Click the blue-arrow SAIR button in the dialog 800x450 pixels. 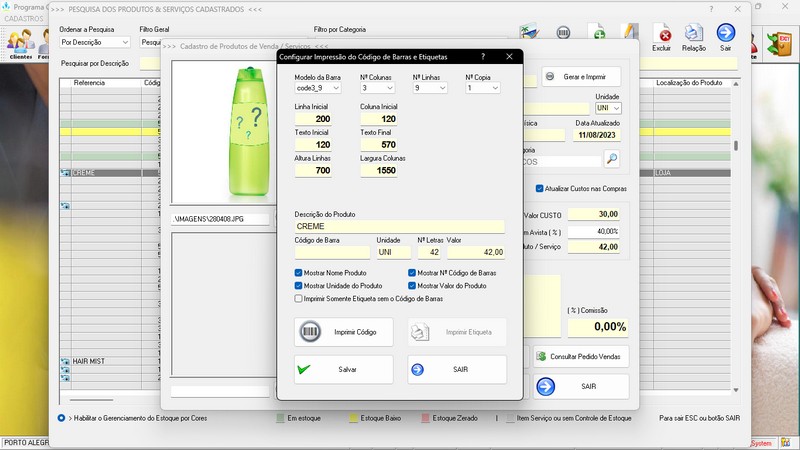(x=457, y=369)
